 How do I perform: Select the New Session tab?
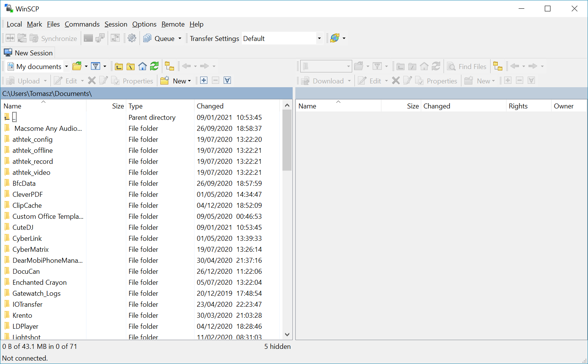pyautogui.click(x=28, y=52)
